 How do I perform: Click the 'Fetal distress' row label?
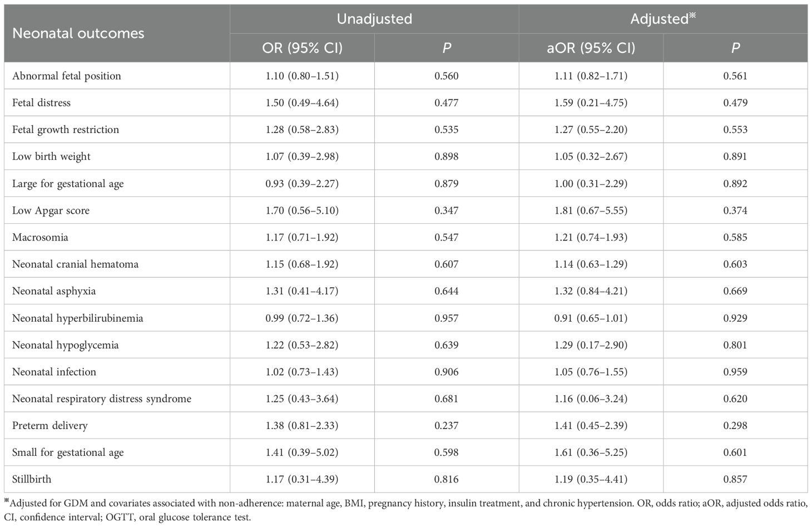pos(42,102)
